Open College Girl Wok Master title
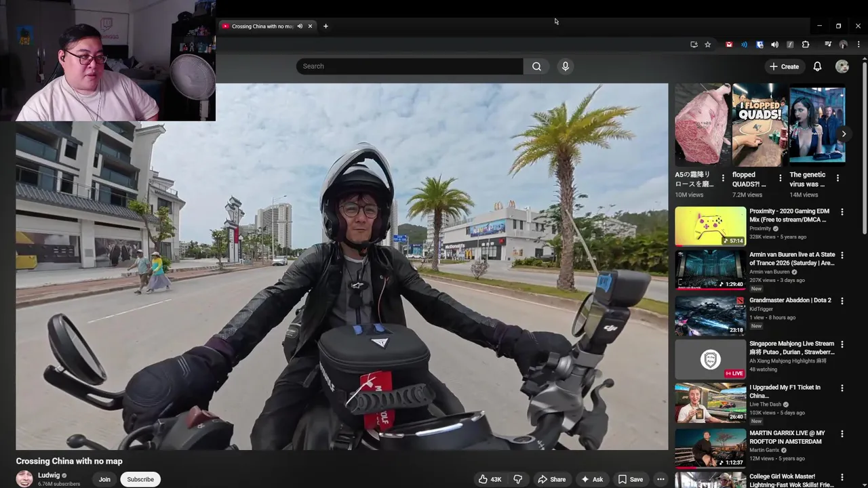This screenshot has width=868, height=488. 791,481
